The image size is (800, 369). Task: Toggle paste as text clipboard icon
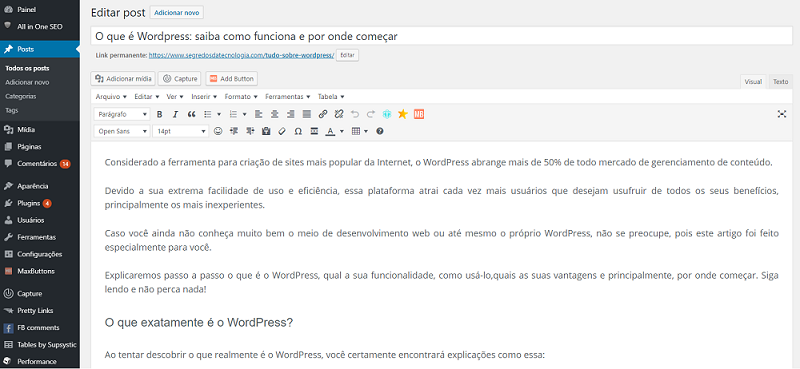(x=266, y=131)
